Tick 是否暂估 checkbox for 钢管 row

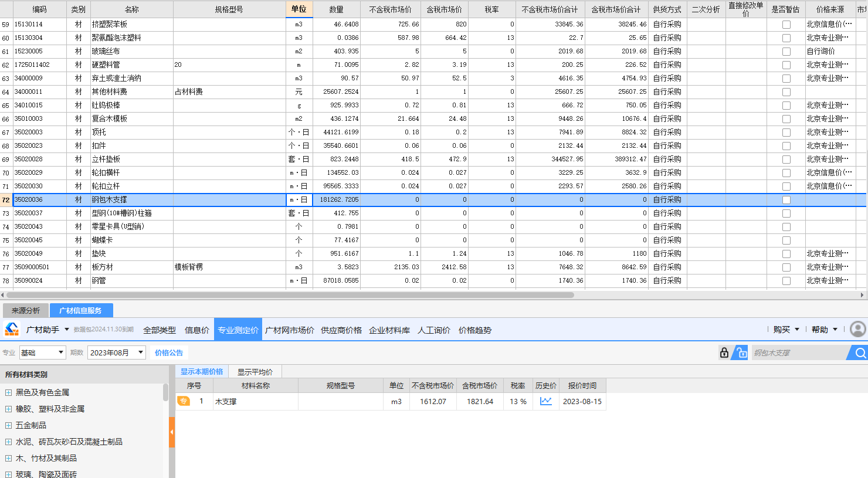click(x=786, y=281)
